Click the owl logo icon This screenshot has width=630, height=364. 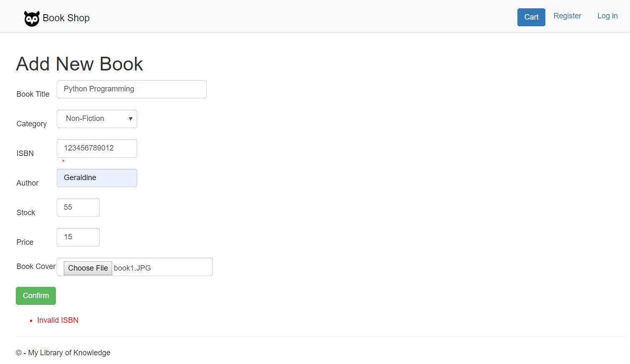(x=32, y=18)
